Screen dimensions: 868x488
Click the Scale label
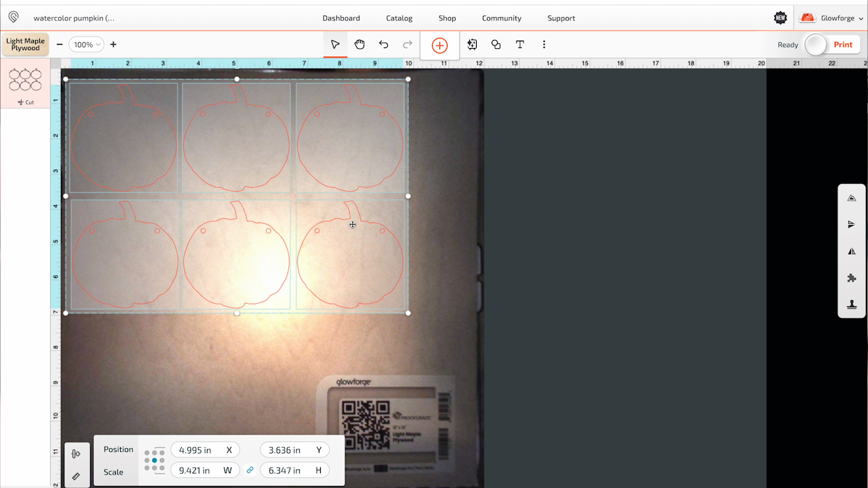pyautogui.click(x=113, y=472)
